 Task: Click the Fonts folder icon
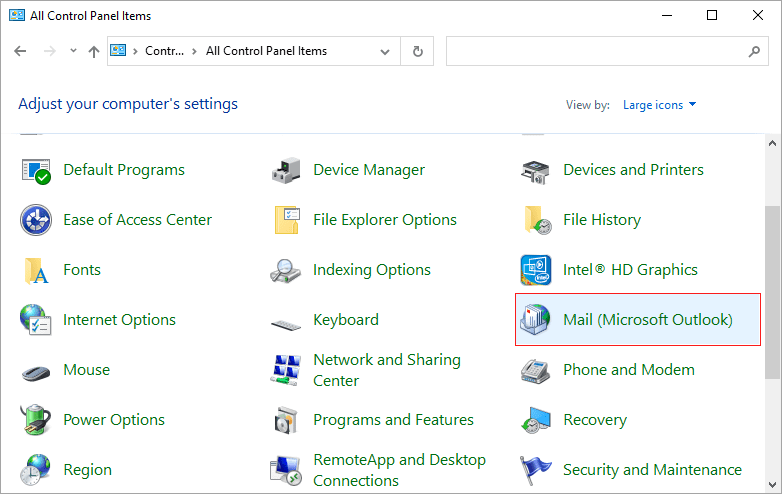36,270
